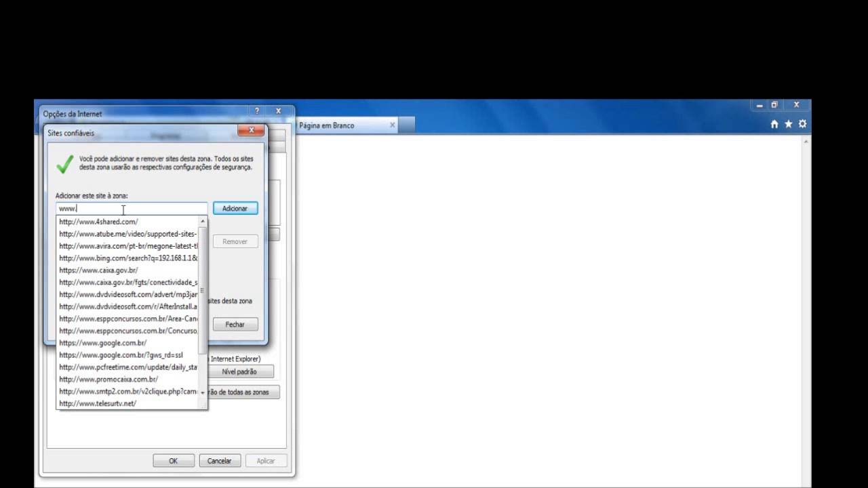Select the bing.com search suggestion
The image size is (868, 488).
tap(127, 258)
